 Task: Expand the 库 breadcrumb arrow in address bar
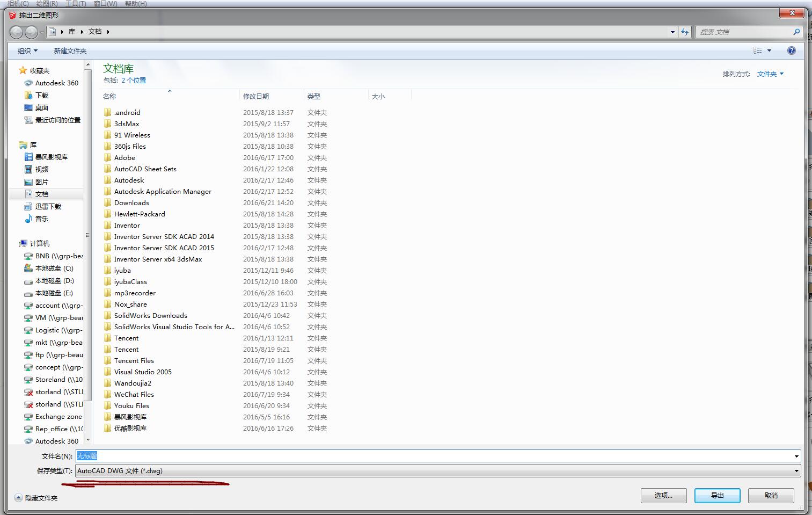click(x=82, y=32)
